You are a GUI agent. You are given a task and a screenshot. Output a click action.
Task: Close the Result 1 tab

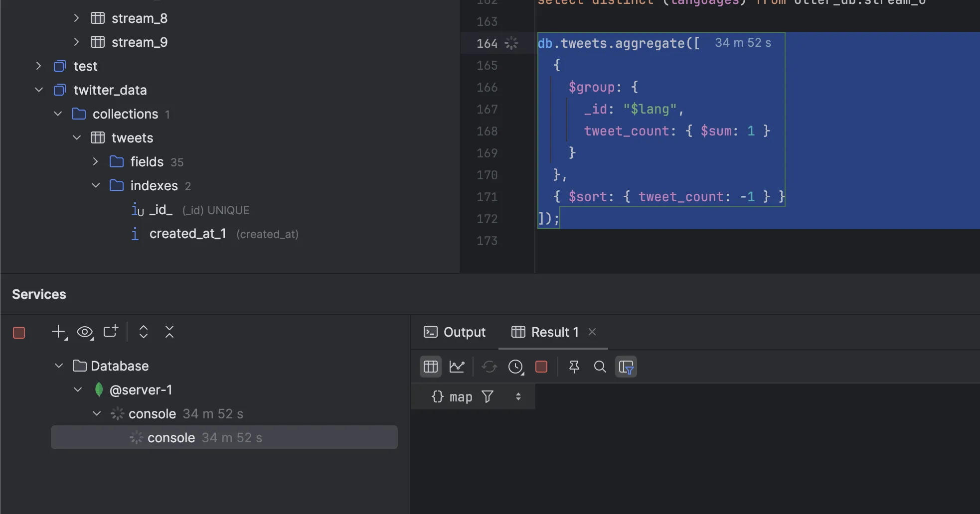click(592, 332)
